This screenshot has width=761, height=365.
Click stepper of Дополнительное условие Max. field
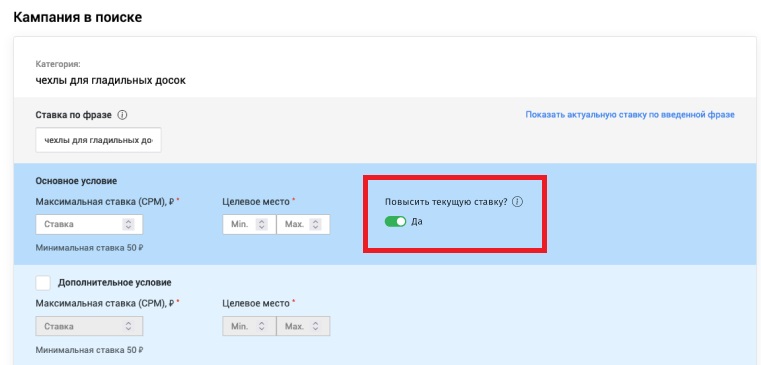tap(315, 326)
